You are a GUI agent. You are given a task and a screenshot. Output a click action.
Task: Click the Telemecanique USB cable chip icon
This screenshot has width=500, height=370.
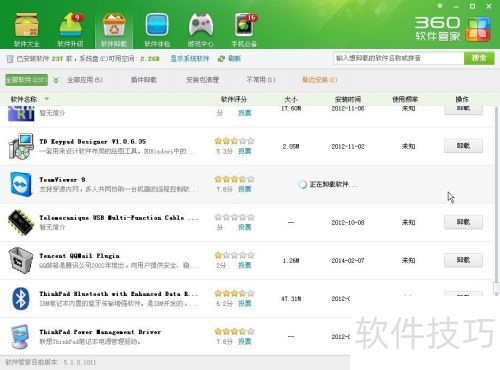[x=21, y=222]
